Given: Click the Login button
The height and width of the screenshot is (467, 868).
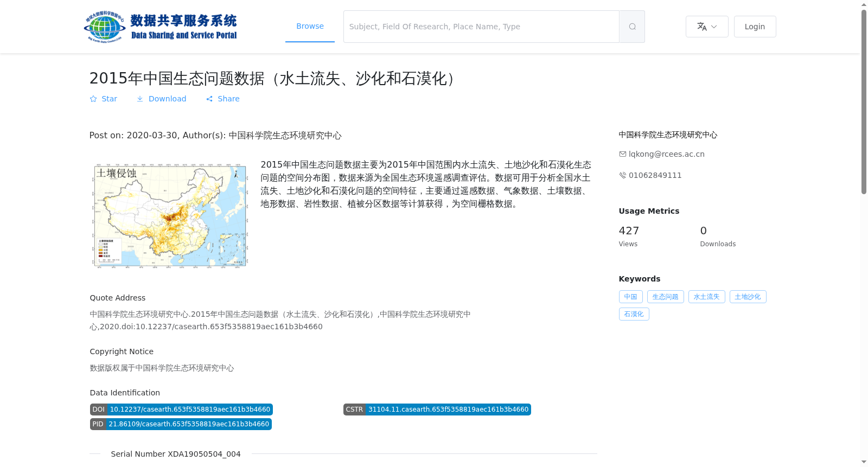Looking at the screenshot, I should [755, 27].
